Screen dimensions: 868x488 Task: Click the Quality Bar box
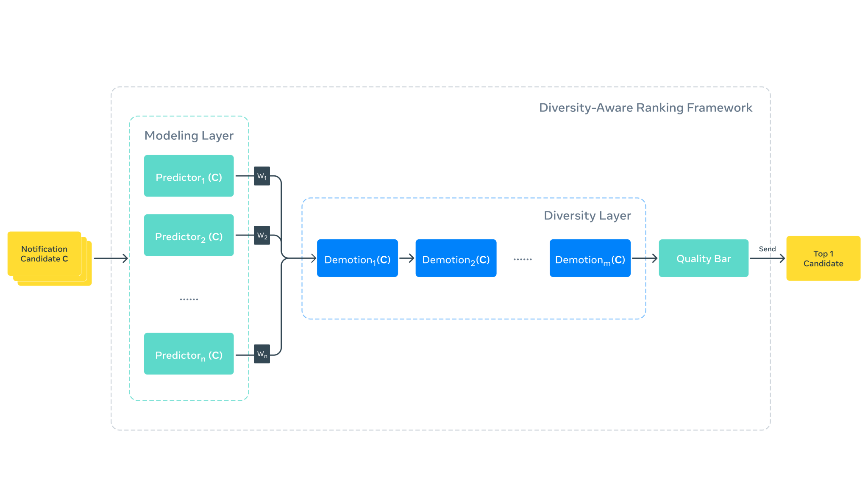pos(704,258)
